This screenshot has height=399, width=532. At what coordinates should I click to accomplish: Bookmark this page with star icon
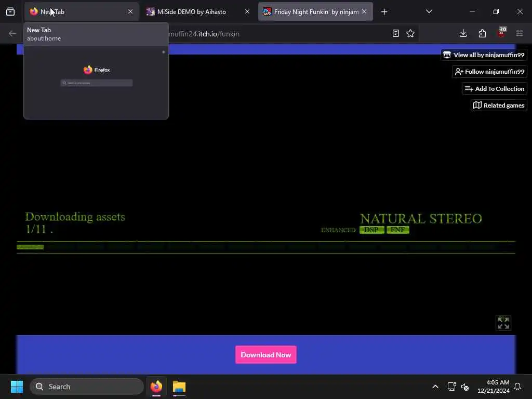click(410, 33)
